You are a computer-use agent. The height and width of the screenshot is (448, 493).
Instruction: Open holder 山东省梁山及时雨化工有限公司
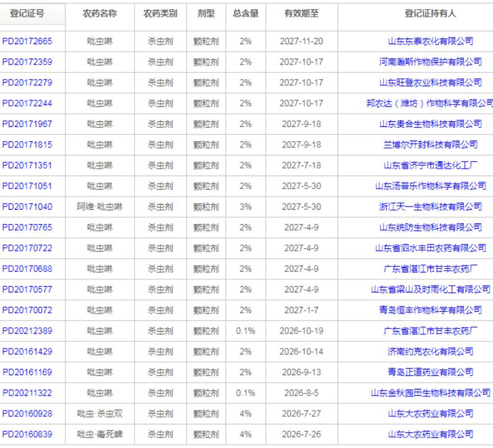tap(430, 289)
